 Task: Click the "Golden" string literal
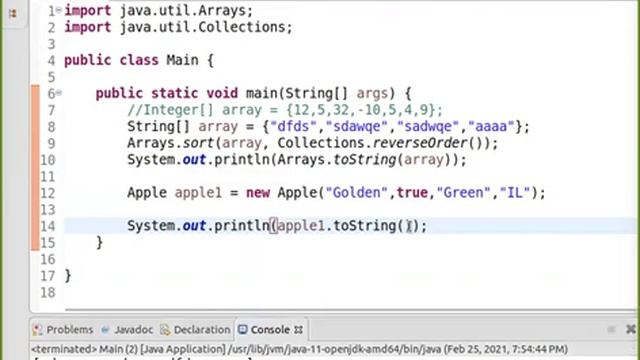[x=356, y=193]
